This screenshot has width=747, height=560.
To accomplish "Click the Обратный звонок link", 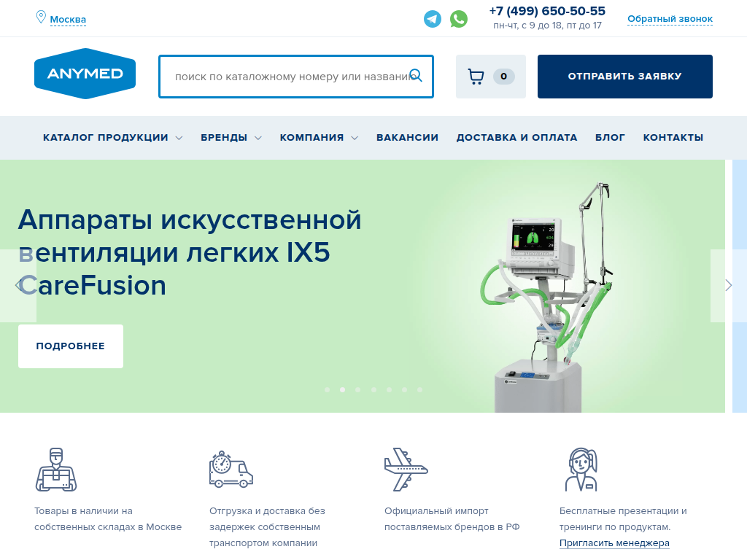I will [x=670, y=19].
